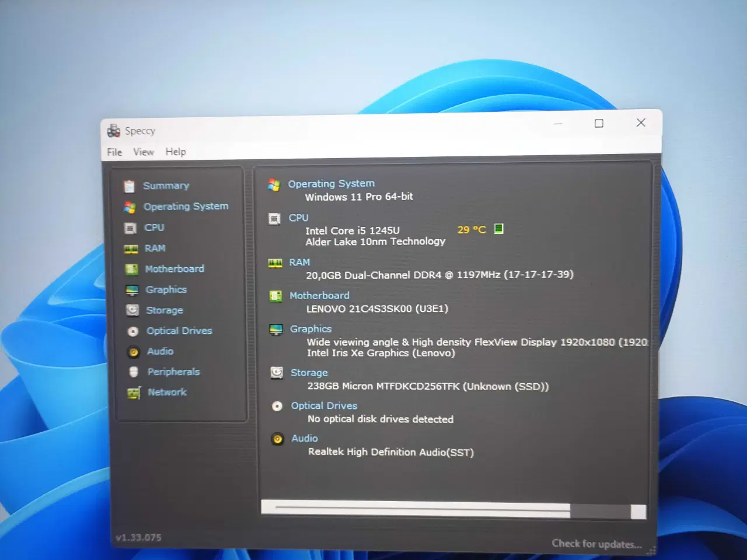This screenshot has height=560, width=747.
Task: Click the CPU chip icon in sidebar
Action: tap(130, 228)
